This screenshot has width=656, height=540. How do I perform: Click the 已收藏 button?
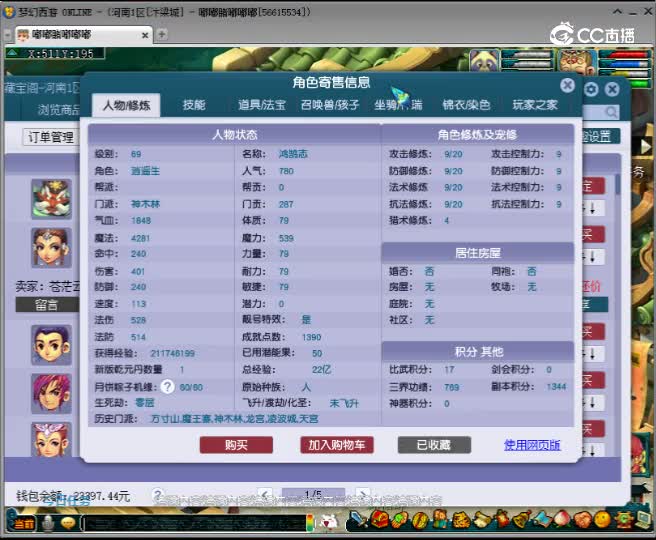tap(434, 445)
